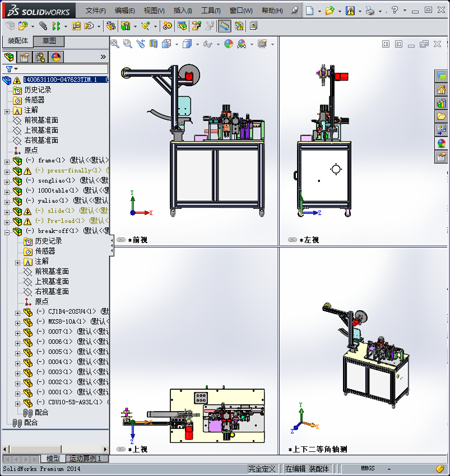Click the File Explorer folder icon in the task pane
450x476 pixels.
tap(441, 116)
